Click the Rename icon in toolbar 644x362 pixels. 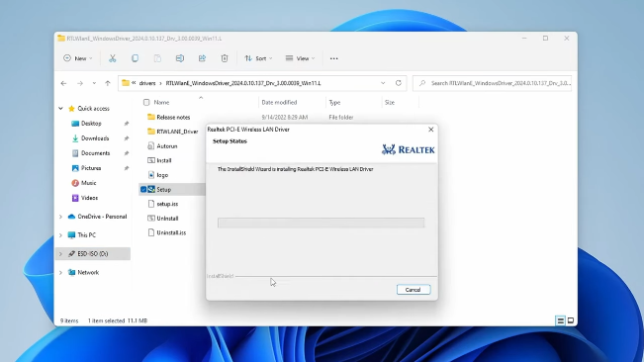(179, 58)
